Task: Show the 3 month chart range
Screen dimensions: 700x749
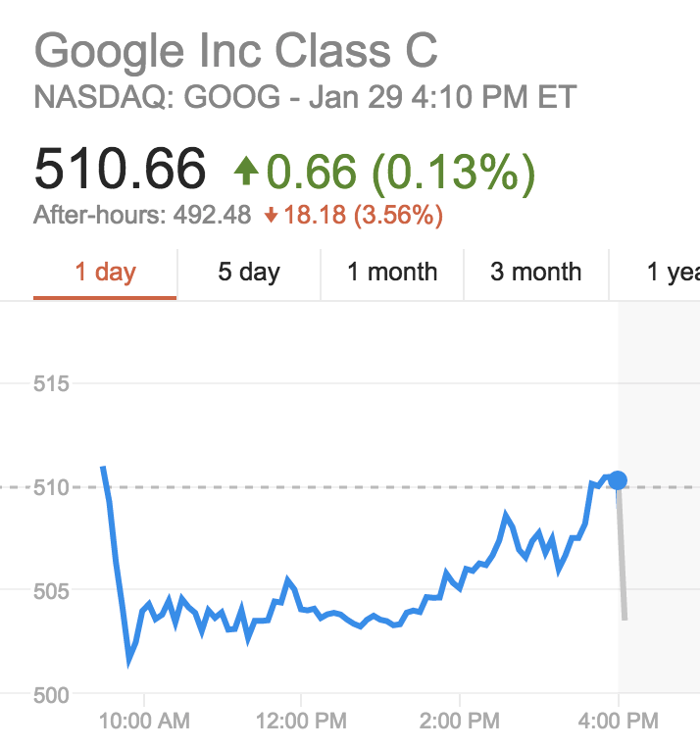Action: tap(536, 272)
